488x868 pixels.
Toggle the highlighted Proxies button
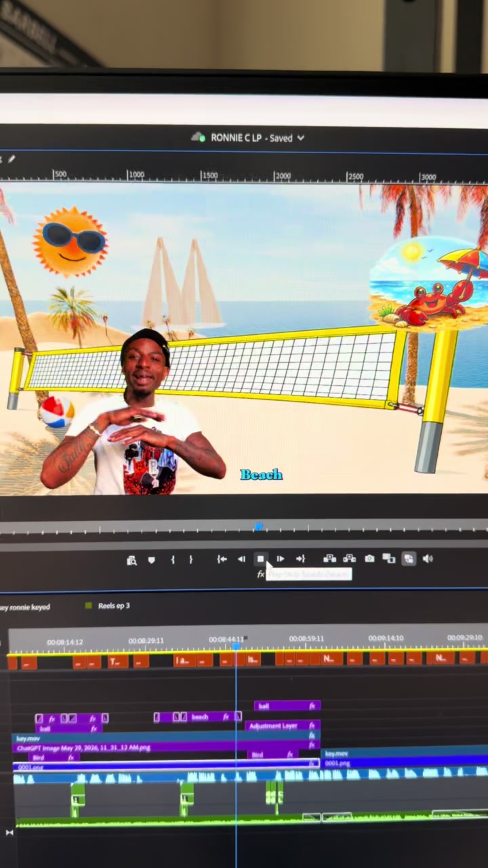(409, 559)
